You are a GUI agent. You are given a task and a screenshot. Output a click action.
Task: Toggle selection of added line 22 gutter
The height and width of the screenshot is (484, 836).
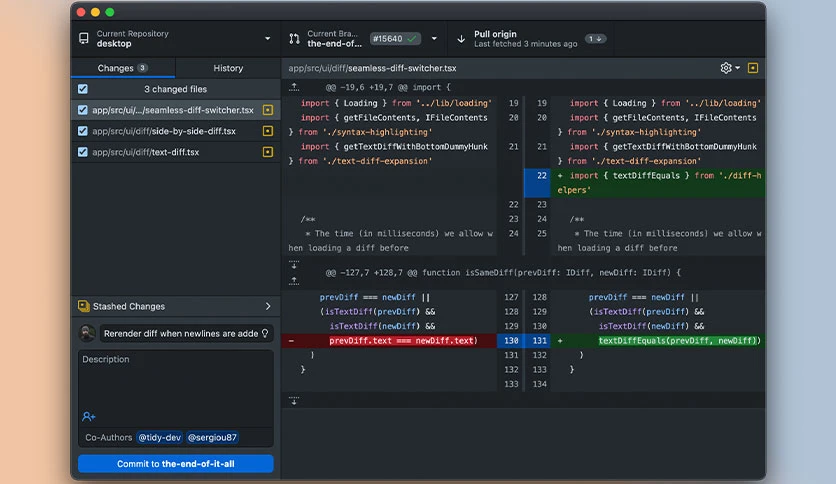[x=537, y=183]
